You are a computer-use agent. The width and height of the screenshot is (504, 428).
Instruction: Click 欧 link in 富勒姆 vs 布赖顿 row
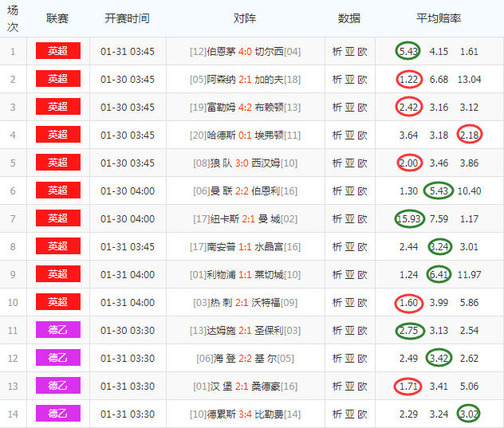[x=362, y=108]
